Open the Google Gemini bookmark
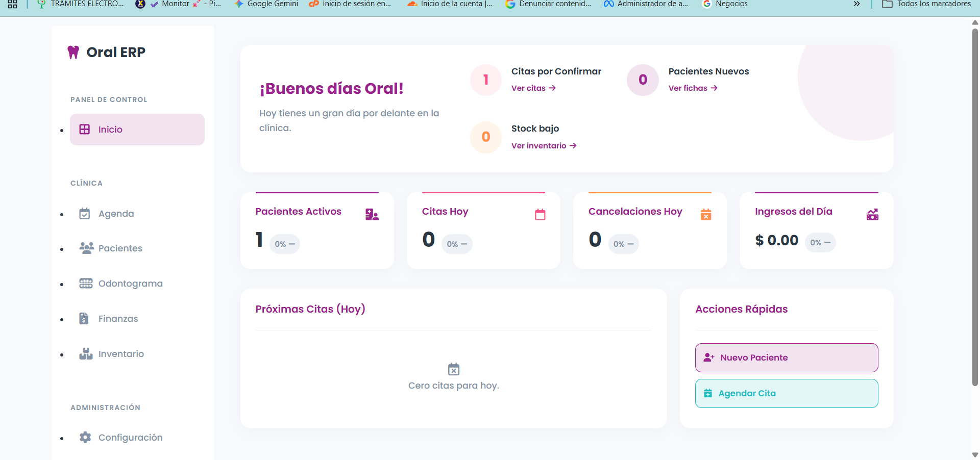Viewport: 980px width, 460px height. click(x=266, y=4)
